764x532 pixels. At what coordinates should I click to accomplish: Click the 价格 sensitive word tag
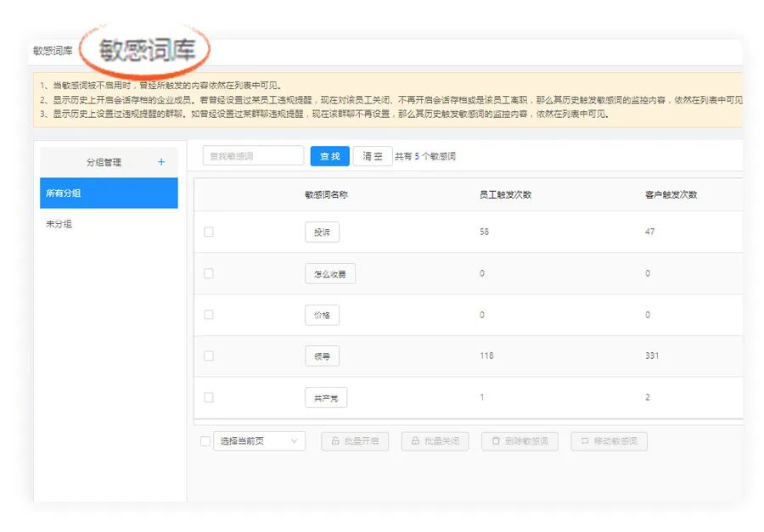(x=322, y=315)
